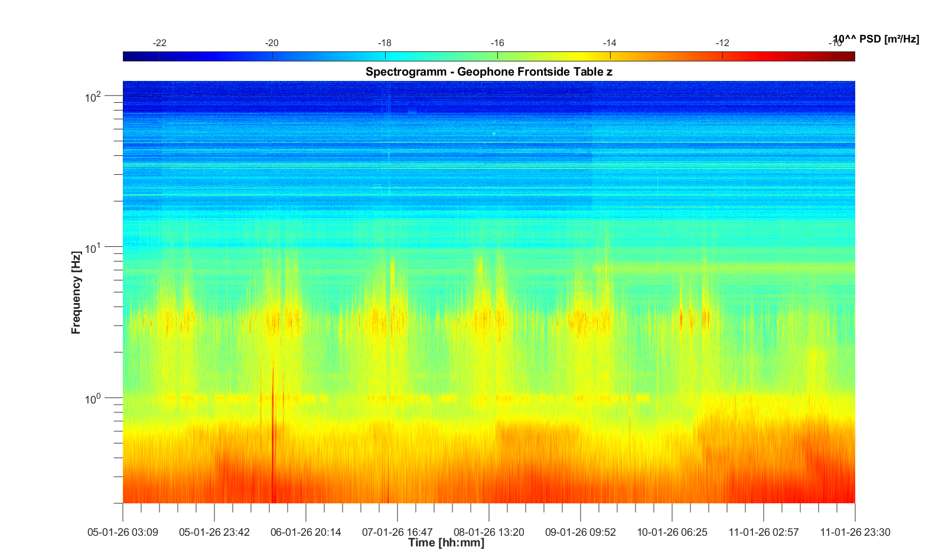This screenshot has width=945, height=560.
Task: Click the spectrogram title 'Geophone Frontside Table z'
Action: (488, 72)
